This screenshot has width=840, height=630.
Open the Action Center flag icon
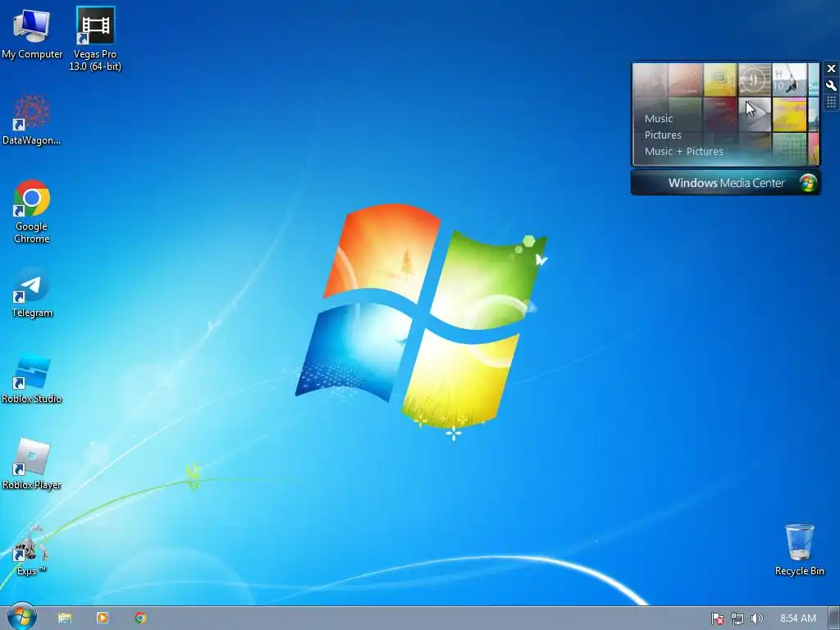(x=717, y=619)
